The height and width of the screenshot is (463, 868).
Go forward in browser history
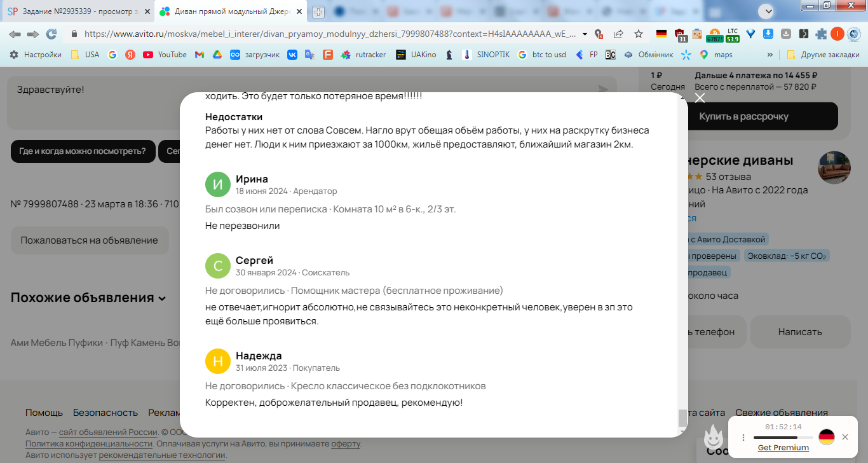click(33, 34)
